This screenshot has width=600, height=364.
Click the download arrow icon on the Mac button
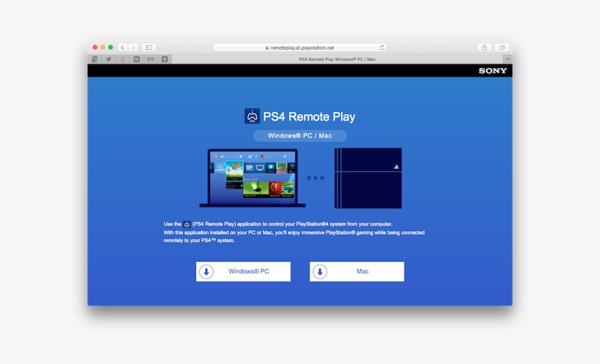coord(320,271)
